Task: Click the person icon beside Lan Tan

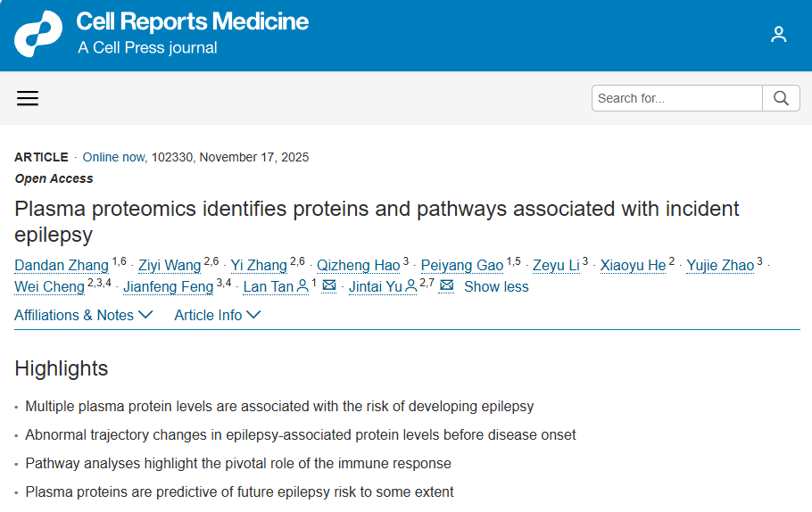Action: tap(302, 286)
